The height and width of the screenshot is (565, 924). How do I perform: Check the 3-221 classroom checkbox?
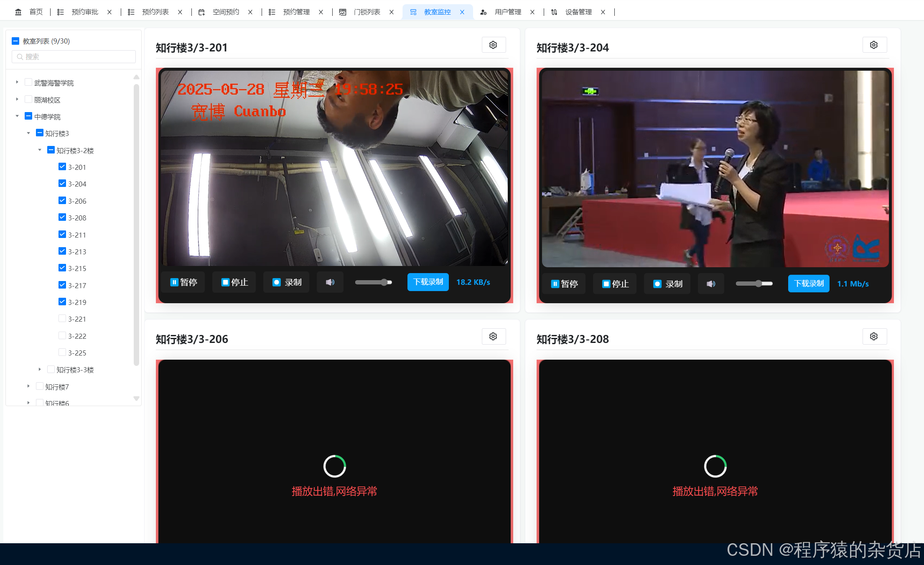pos(62,319)
